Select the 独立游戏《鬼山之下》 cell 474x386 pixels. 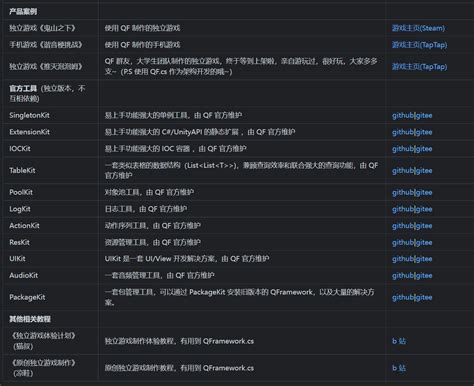click(x=42, y=28)
